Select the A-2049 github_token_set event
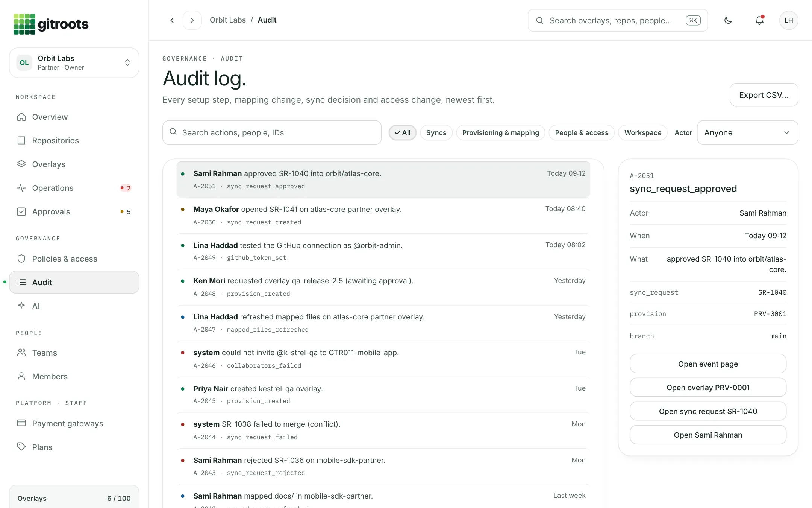 click(x=383, y=251)
